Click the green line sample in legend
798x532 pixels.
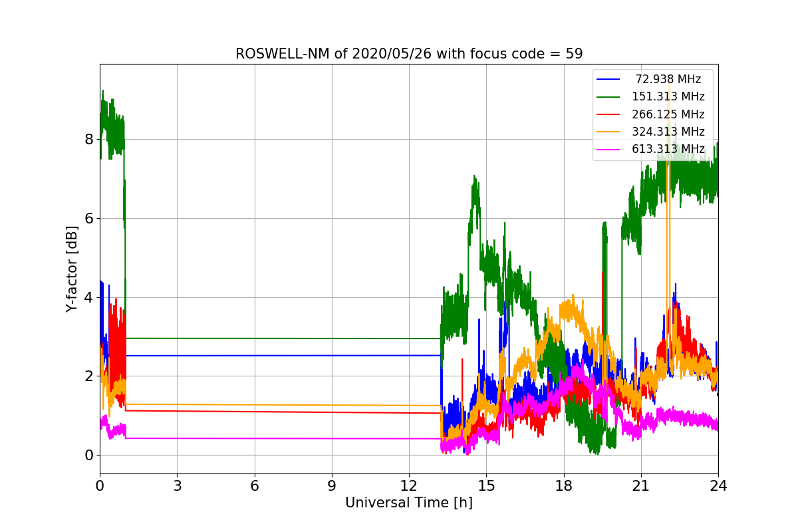click(x=608, y=97)
